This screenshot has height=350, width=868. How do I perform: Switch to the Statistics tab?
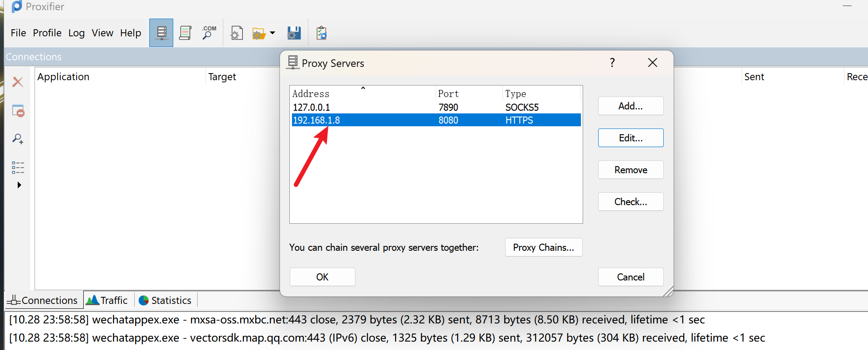click(x=165, y=300)
